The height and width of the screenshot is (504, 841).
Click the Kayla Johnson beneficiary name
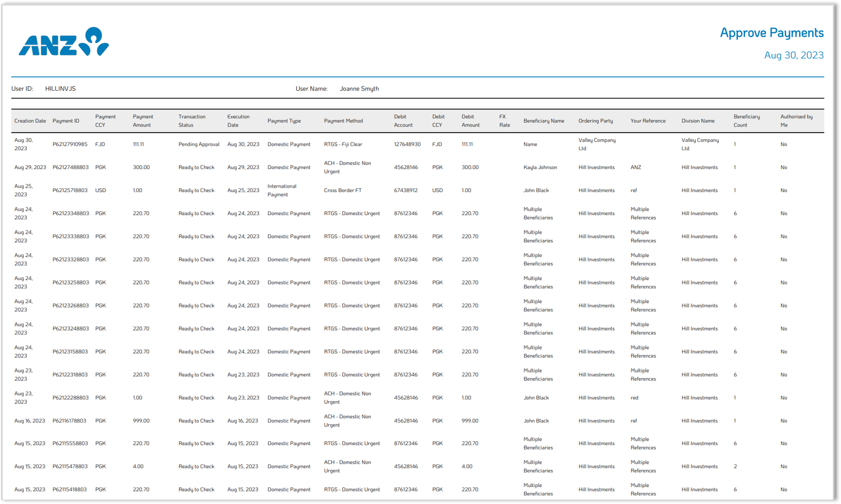(x=540, y=168)
